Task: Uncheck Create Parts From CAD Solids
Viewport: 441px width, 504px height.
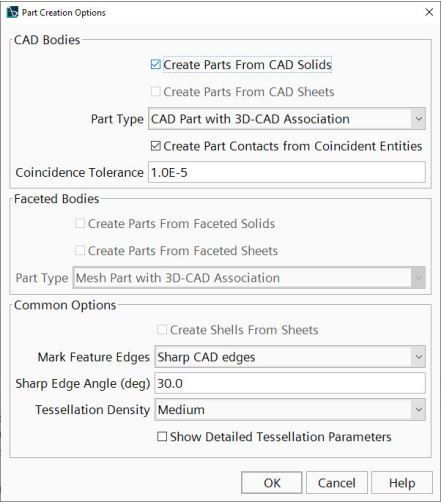Action: (155, 64)
